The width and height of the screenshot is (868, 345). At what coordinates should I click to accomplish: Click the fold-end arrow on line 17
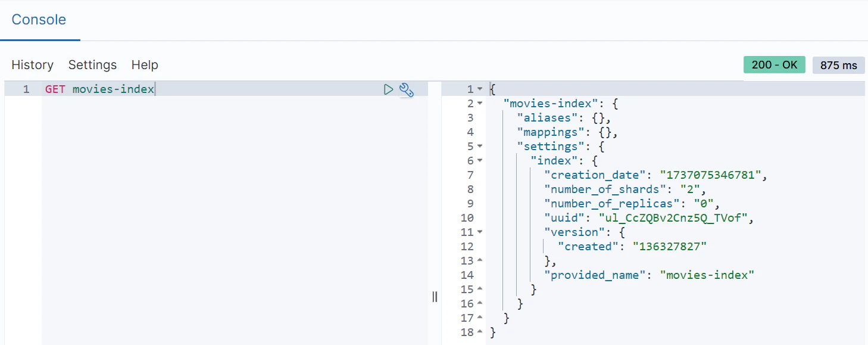click(x=480, y=318)
